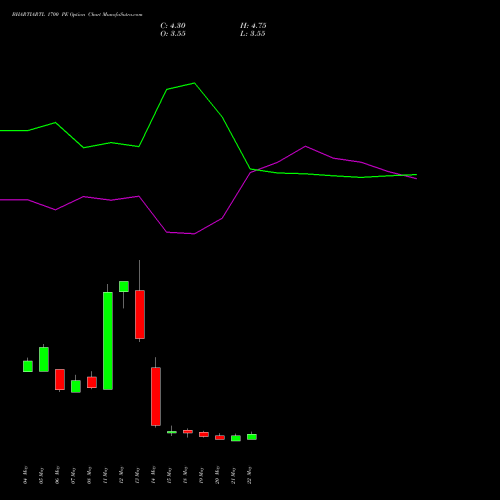This screenshot has width=500, height=500.
Task: Select the small green candle for 12 May
Action: (124, 286)
